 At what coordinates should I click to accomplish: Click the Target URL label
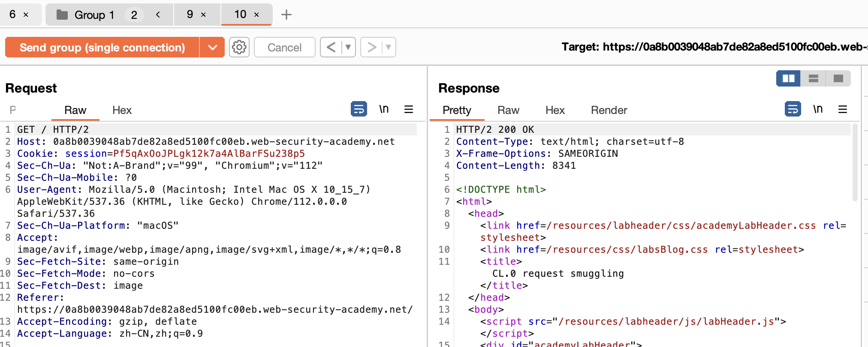click(x=714, y=47)
